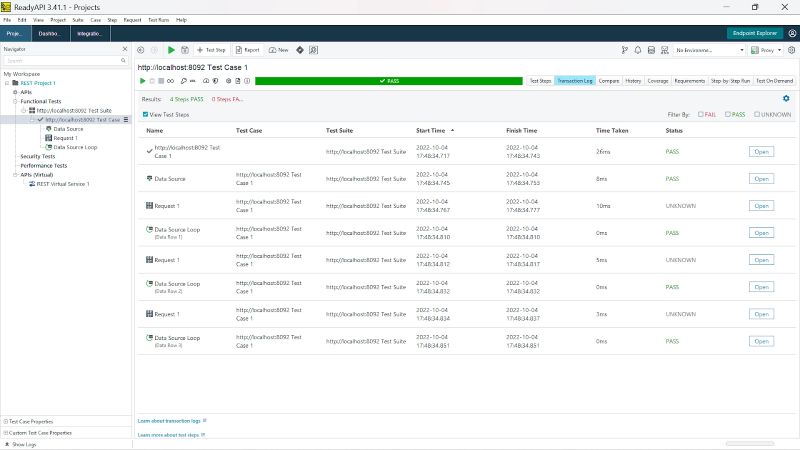Viewport: 800px width, 450px height.
Task: Open notifications bell icon
Action: [638, 50]
